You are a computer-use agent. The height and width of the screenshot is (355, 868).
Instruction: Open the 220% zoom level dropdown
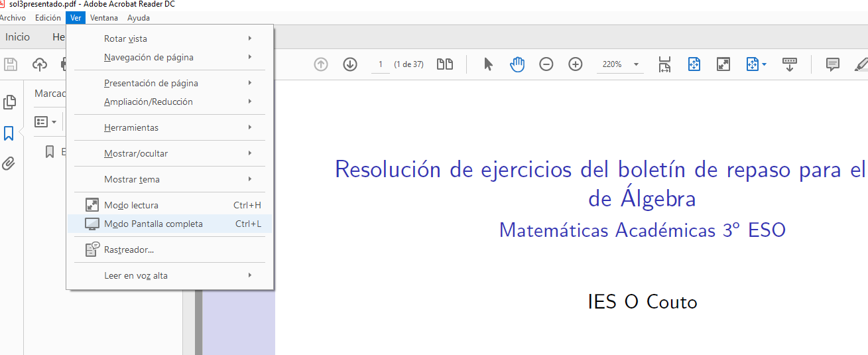(x=636, y=64)
